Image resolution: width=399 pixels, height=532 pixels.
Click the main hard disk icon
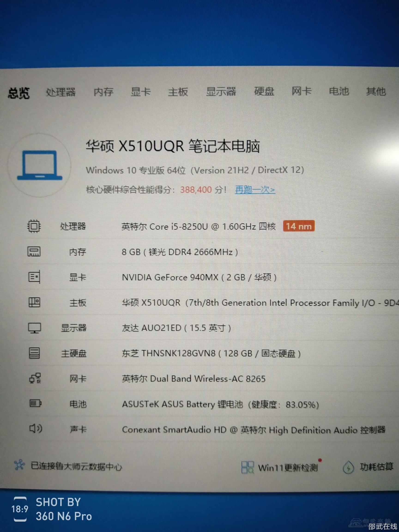coord(35,353)
